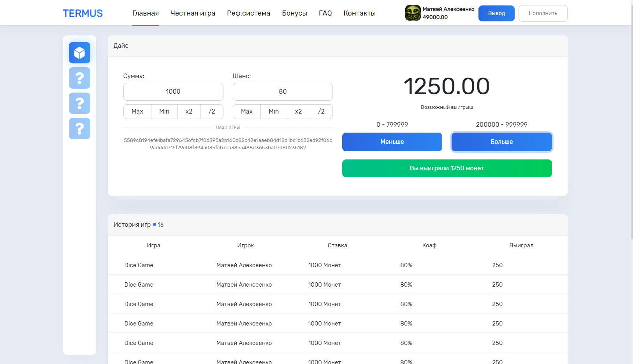
Task: Click the TERMUS logo
Action: 83,13
